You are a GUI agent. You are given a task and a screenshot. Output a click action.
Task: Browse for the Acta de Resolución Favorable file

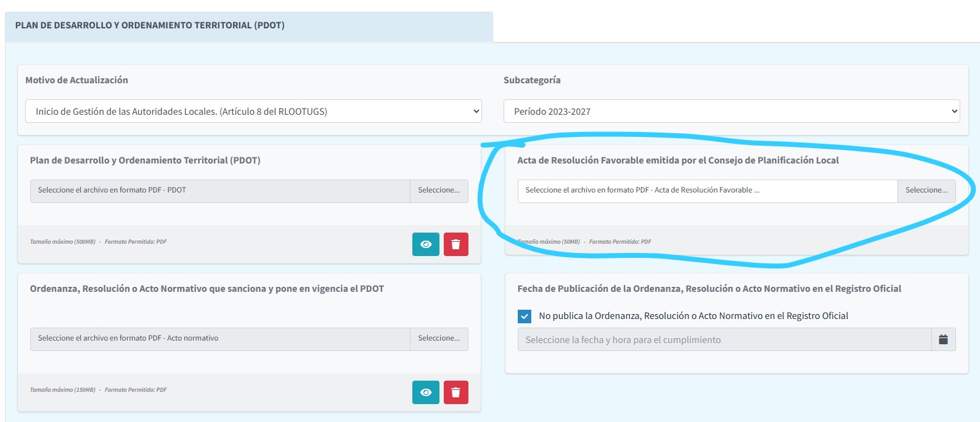click(x=926, y=191)
